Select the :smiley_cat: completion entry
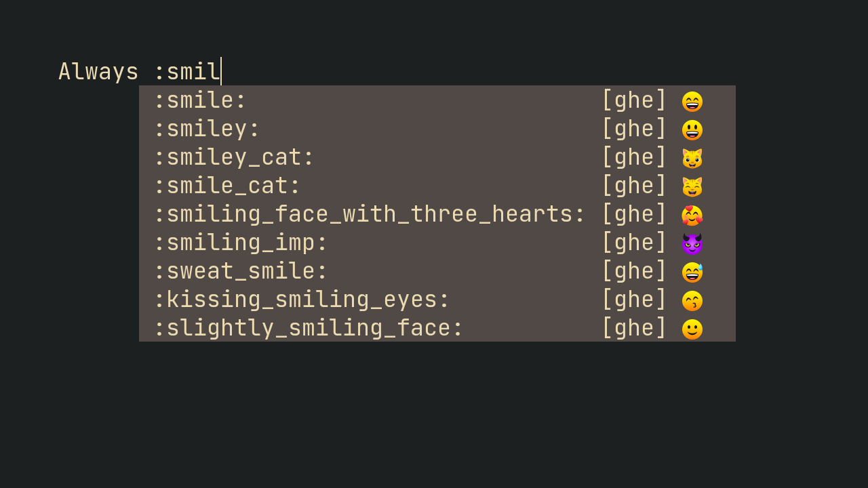The width and height of the screenshot is (868, 488). click(234, 157)
